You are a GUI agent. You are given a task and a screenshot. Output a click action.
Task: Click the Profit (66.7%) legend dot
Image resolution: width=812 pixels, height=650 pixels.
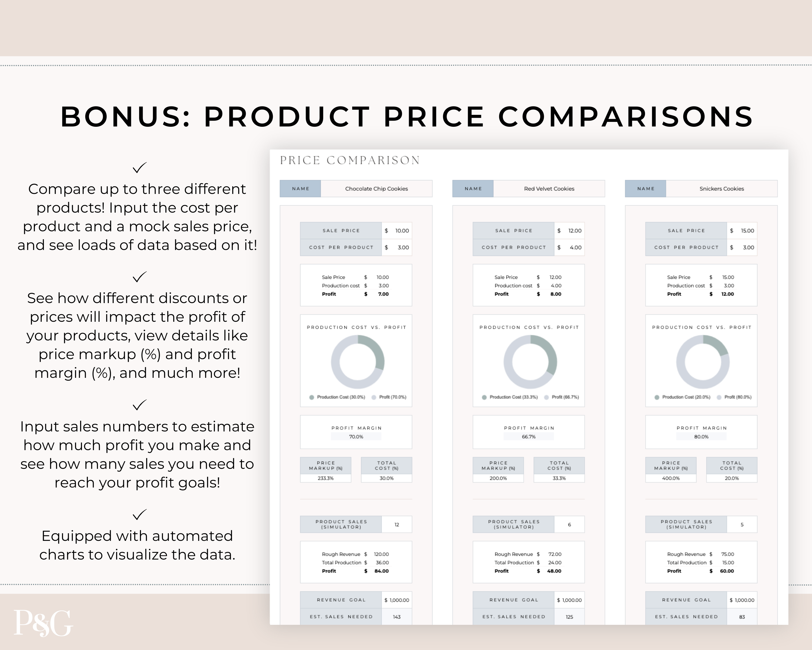pos(546,397)
